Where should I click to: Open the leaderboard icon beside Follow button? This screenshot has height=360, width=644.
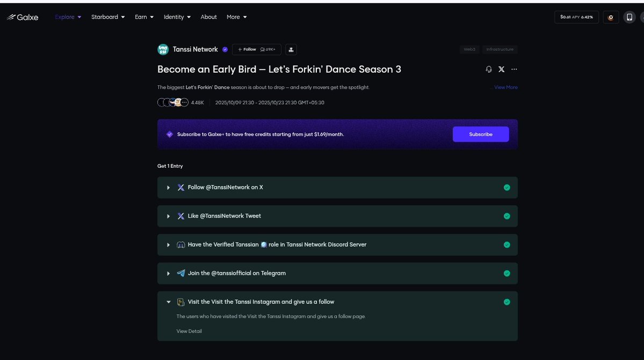291,49
